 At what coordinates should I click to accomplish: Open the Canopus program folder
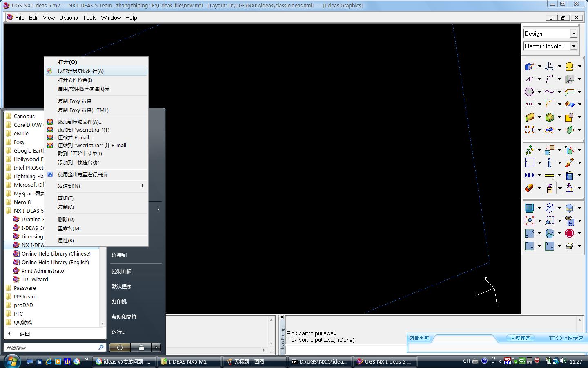(24, 117)
